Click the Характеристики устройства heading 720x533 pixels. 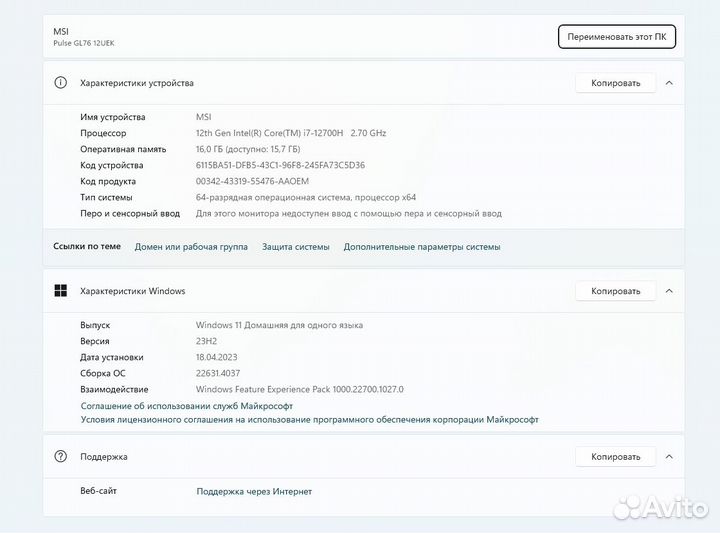pyautogui.click(x=137, y=83)
